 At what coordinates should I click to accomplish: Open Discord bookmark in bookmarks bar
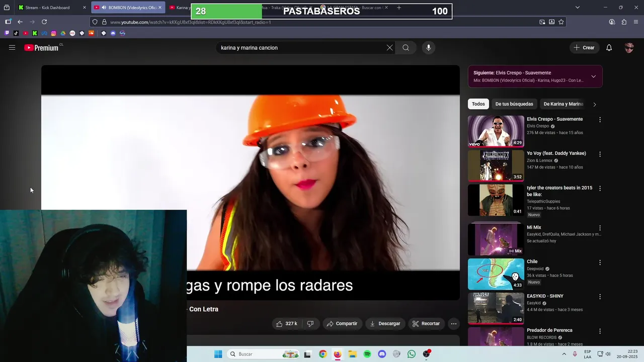[113, 33]
